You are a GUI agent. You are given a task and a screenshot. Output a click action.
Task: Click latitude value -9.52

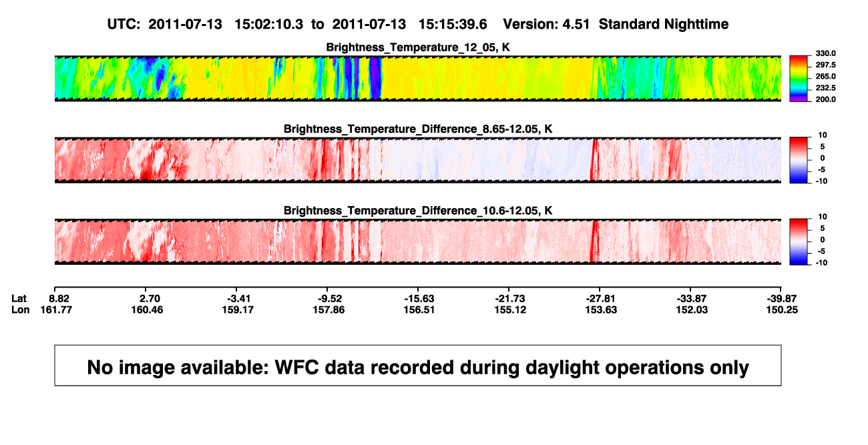click(x=330, y=298)
